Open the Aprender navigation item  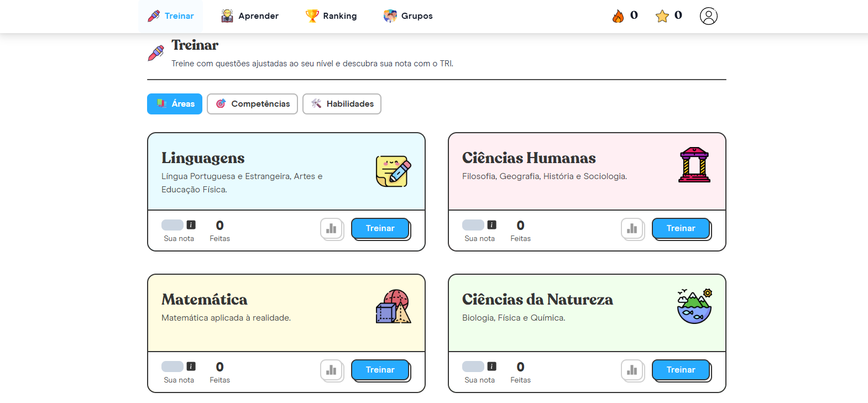(x=249, y=16)
